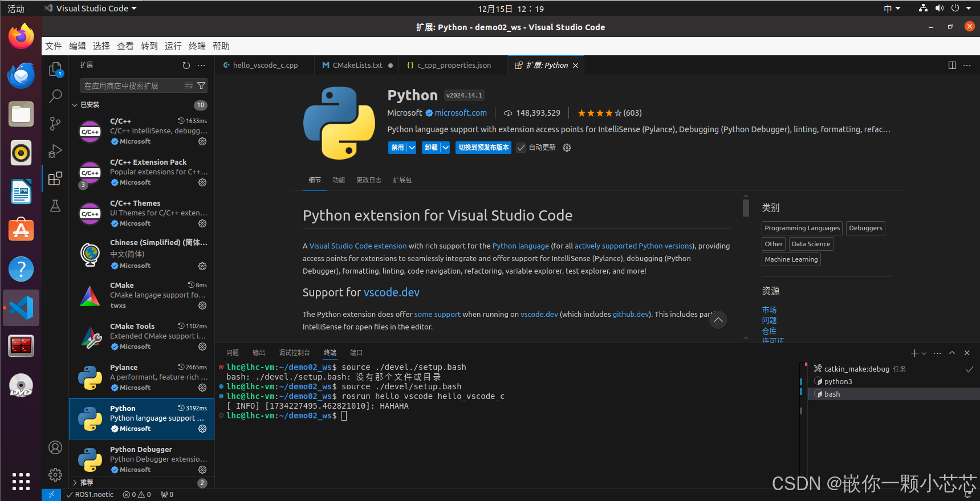Open the Visual Studio Code app menu dropdown
This screenshot has height=501, width=980.
[x=91, y=9]
